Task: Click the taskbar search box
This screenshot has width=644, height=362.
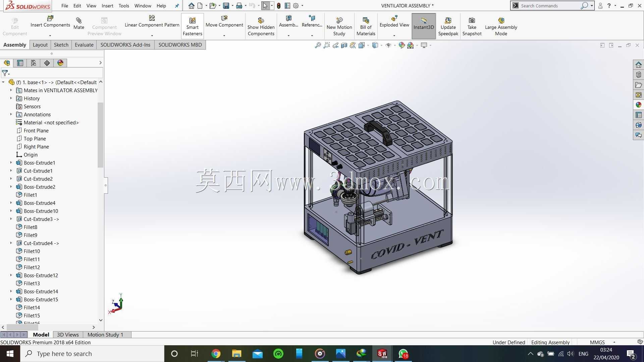Action: point(92,354)
